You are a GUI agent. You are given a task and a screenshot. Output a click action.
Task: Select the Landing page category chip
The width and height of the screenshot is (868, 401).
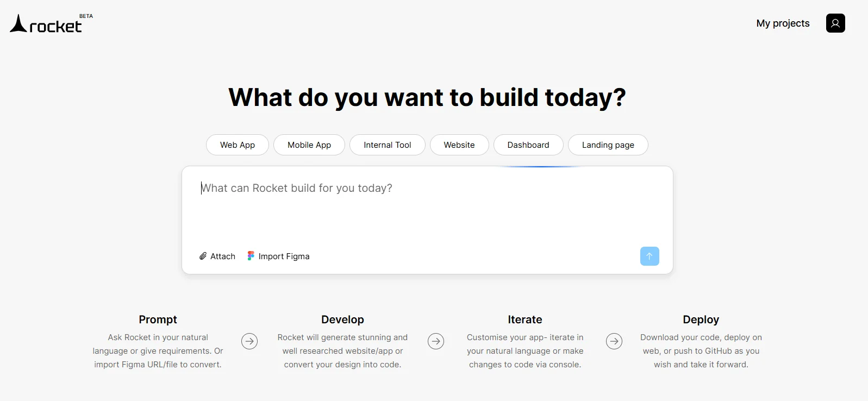tap(608, 145)
